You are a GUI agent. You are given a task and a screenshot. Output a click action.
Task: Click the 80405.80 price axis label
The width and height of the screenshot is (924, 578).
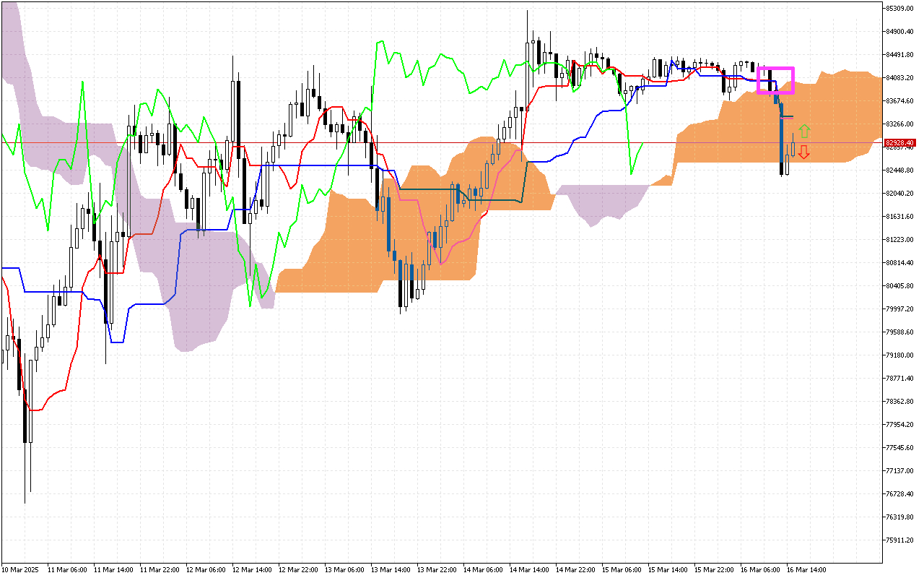[x=899, y=286]
